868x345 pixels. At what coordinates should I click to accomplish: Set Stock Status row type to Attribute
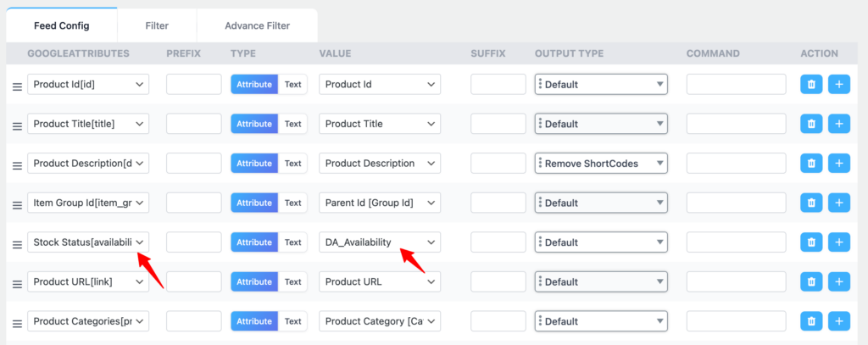(253, 242)
